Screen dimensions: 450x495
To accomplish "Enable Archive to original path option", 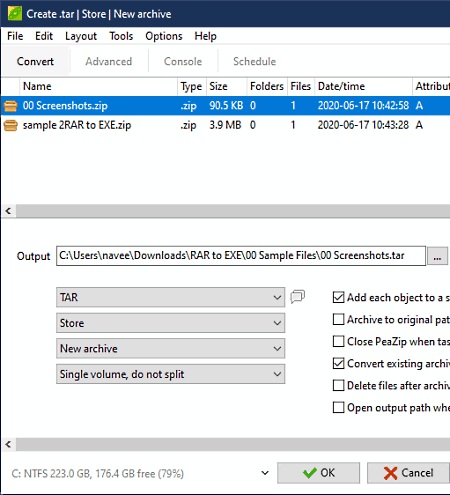I will point(338,319).
